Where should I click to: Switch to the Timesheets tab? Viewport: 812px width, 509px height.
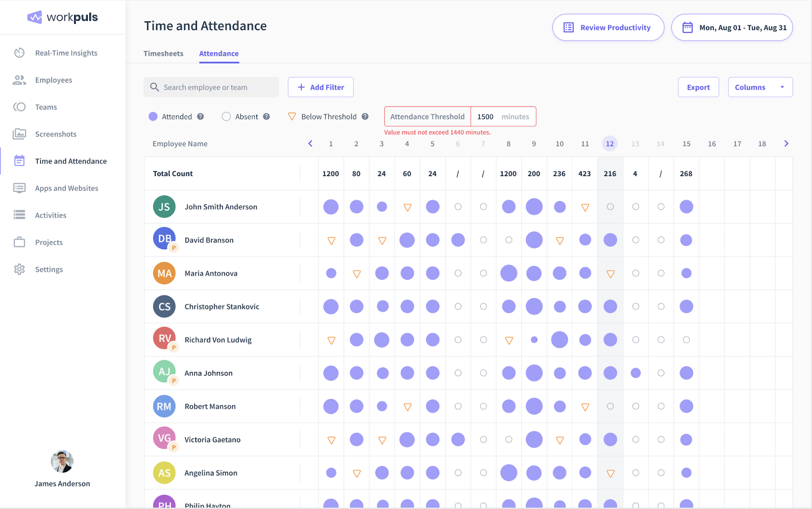click(x=163, y=53)
